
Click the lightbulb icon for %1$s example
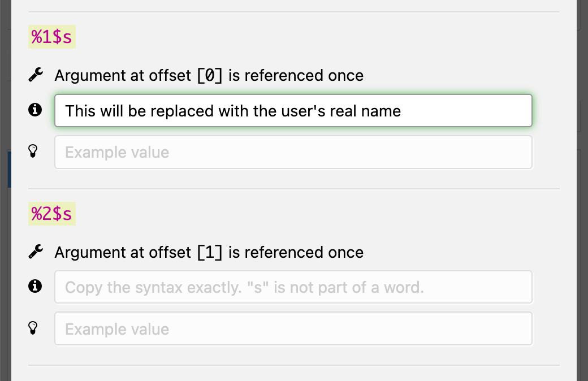pos(34,151)
